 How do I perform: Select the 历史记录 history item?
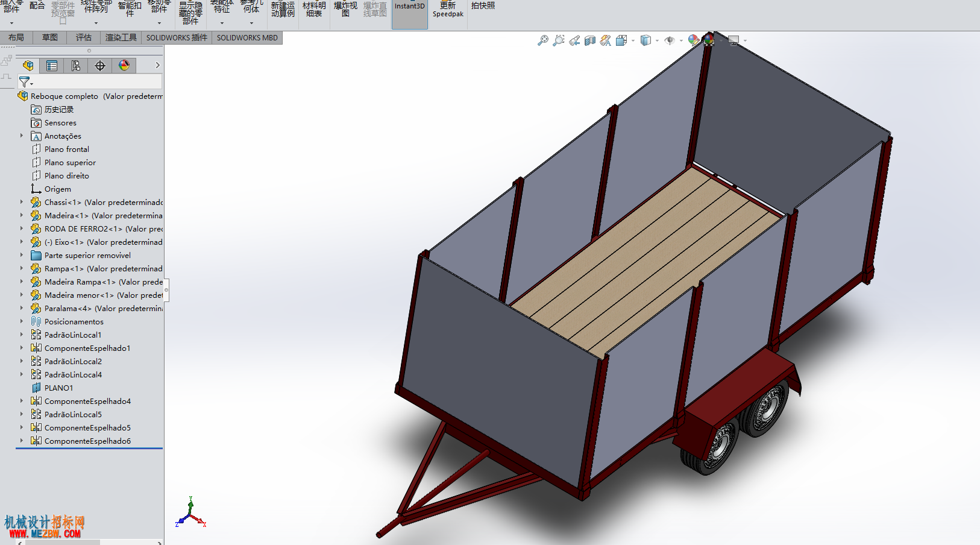click(59, 109)
